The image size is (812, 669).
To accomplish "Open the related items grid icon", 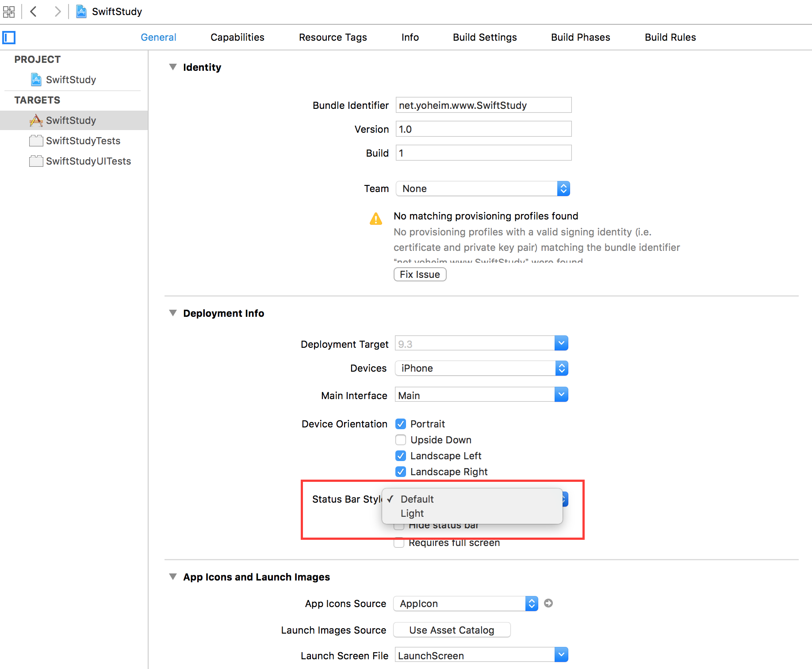I will [9, 12].
